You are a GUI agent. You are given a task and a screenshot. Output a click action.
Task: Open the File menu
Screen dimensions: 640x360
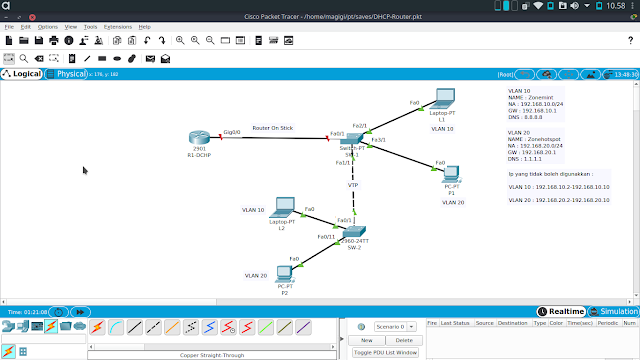(9, 27)
